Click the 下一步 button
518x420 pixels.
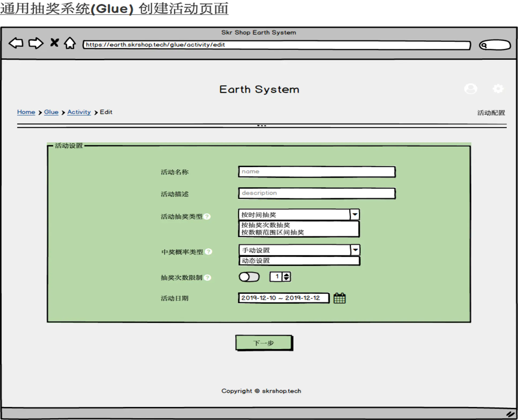[x=264, y=343]
